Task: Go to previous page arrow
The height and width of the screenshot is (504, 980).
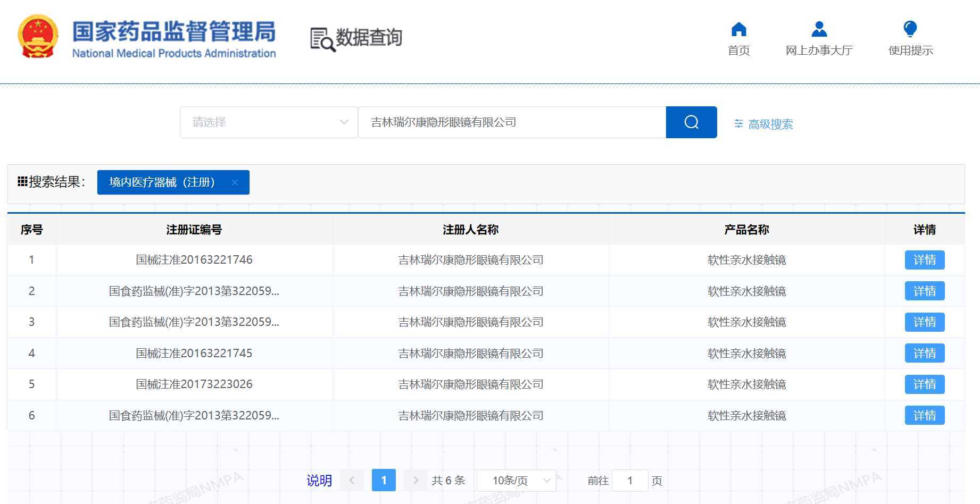Action: click(352, 480)
